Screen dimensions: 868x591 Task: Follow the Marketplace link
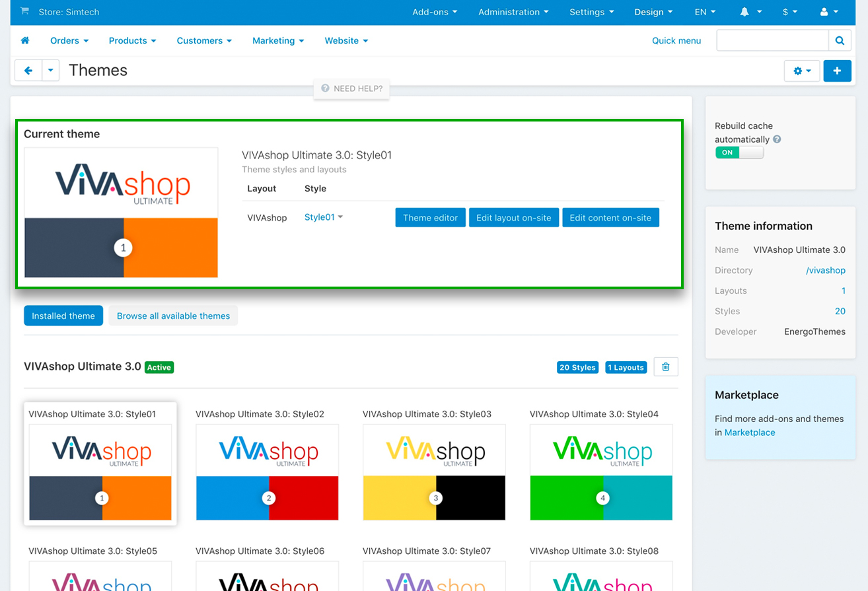pos(750,433)
